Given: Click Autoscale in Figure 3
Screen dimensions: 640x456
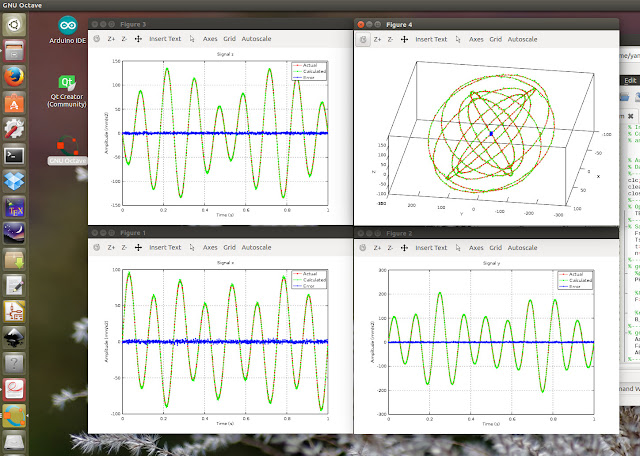Looking at the screenshot, I should click(x=256, y=39).
